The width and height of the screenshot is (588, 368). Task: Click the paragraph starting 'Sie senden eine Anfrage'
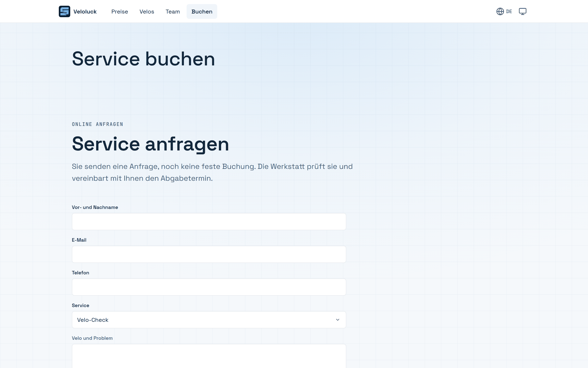click(212, 172)
